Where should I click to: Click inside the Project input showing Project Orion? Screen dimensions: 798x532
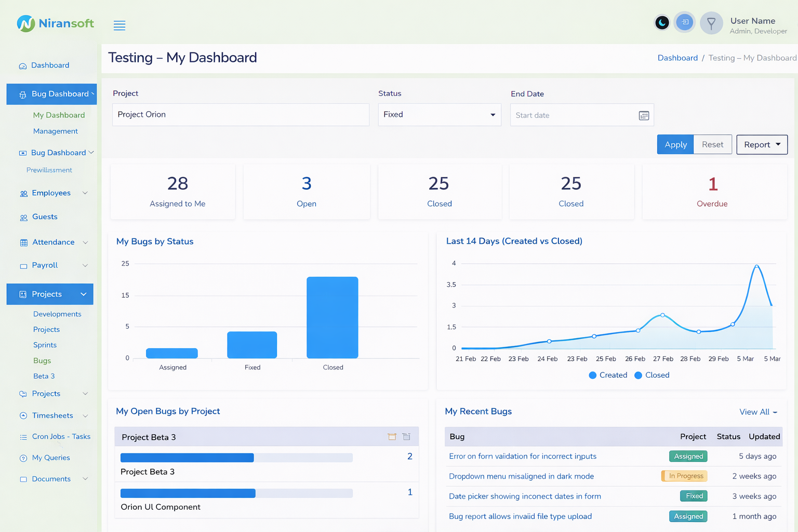pos(241,114)
